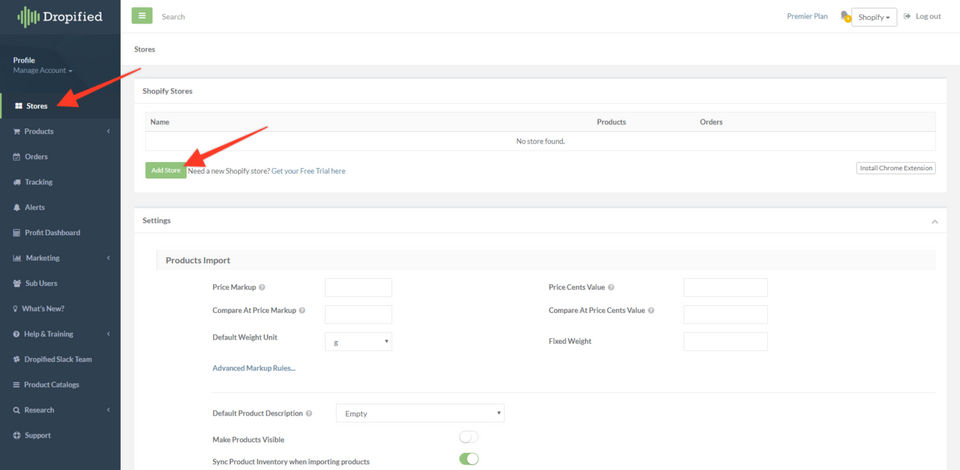Disable Sync Product Inventory when importing toggle
Screen dimensions: 960x470
468,459
